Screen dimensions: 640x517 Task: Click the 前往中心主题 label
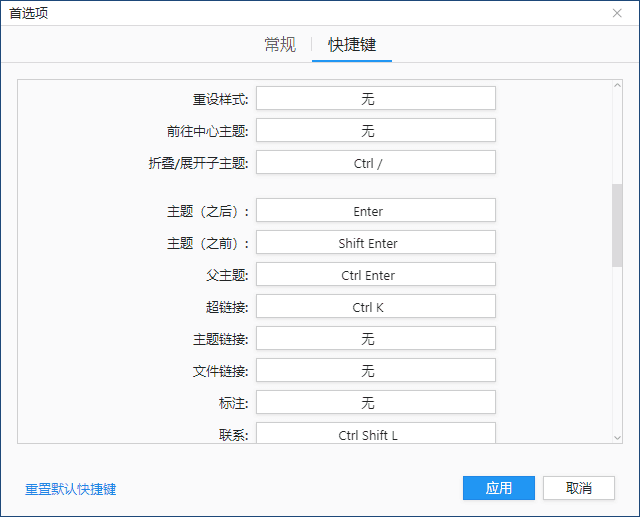pyautogui.click(x=207, y=131)
